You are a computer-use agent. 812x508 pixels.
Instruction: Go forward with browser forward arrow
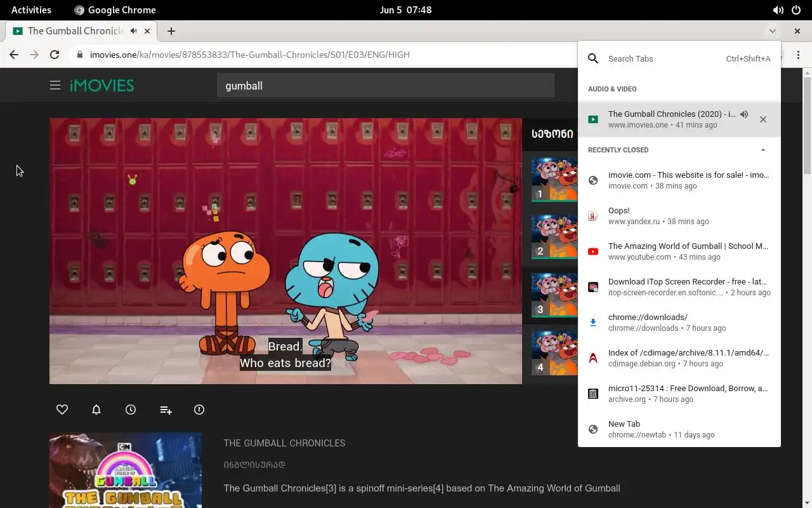(x=34, y=55)
